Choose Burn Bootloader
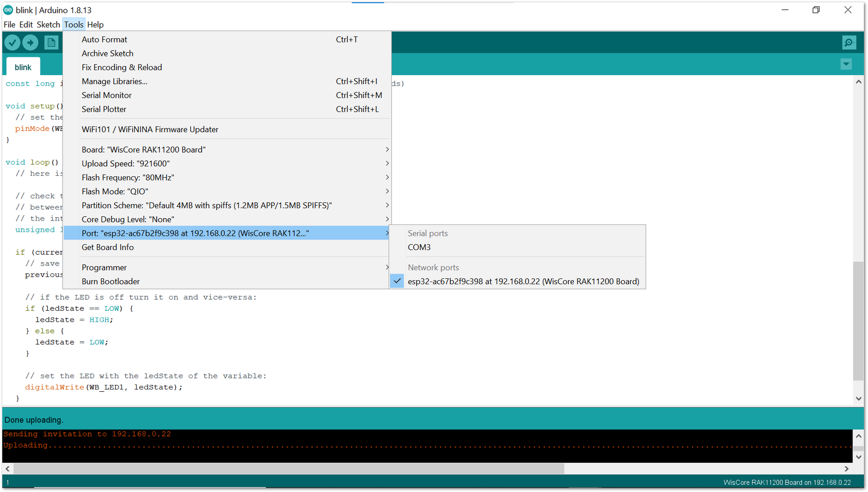Image resolution: width=868 pixels, height=492 pixels. point(227,282)
